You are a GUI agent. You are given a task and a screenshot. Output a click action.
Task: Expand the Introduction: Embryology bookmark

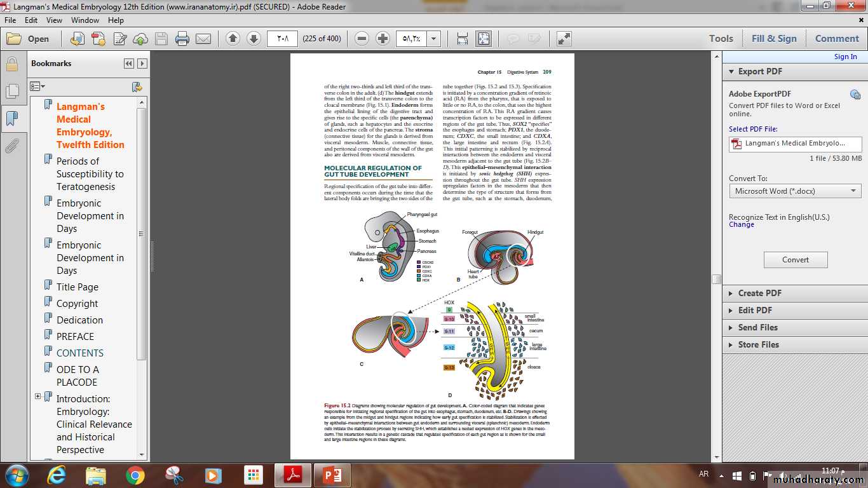[x=38, y=396]
